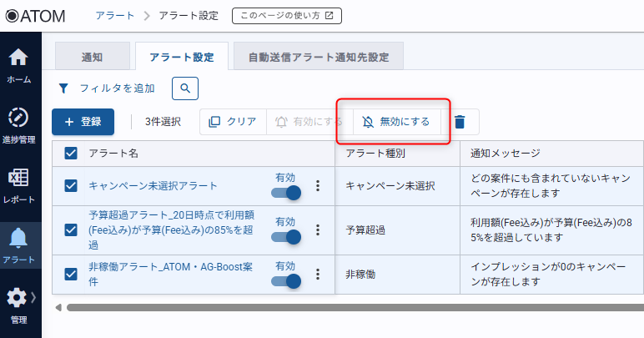
Task: Expand the 管理 sidebar menu chevron
Action: coord(33,297)
